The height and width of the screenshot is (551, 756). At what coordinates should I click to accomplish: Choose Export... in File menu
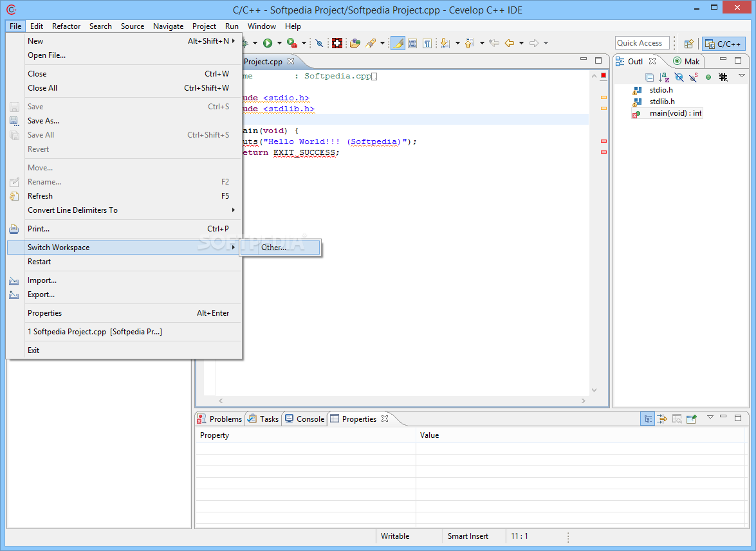click(124, 294)
